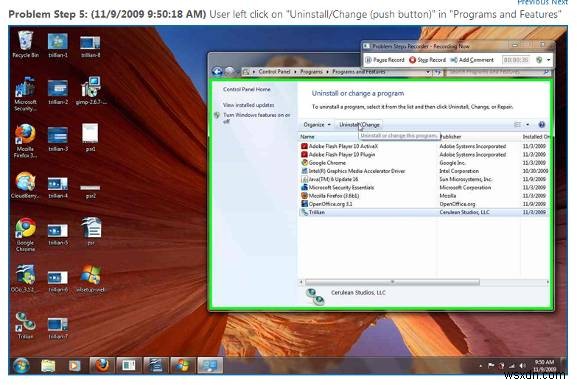Launch CloudBerry desktop shortcut
Viewport: 577px width, 385px height.
25,185
